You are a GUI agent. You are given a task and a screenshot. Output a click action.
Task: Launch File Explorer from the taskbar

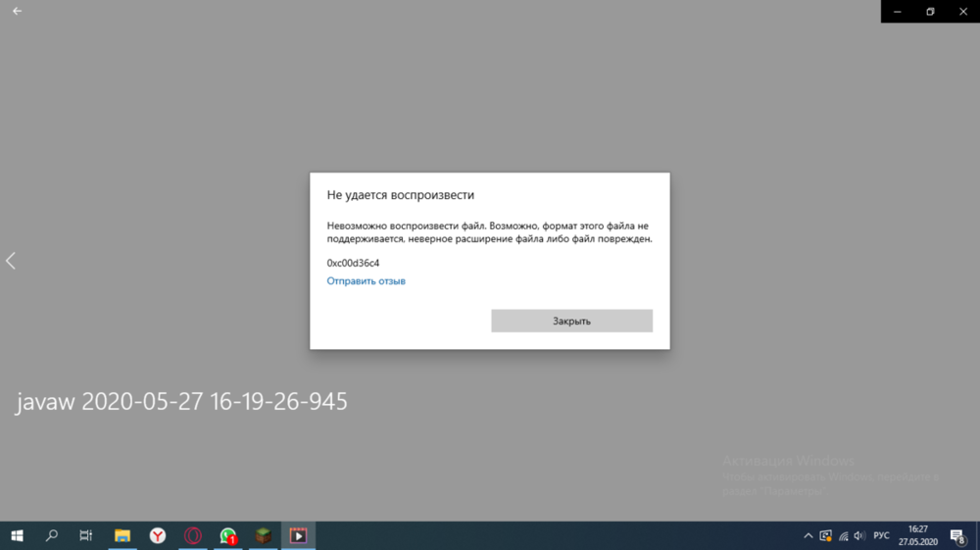click(x=122, y=535)
